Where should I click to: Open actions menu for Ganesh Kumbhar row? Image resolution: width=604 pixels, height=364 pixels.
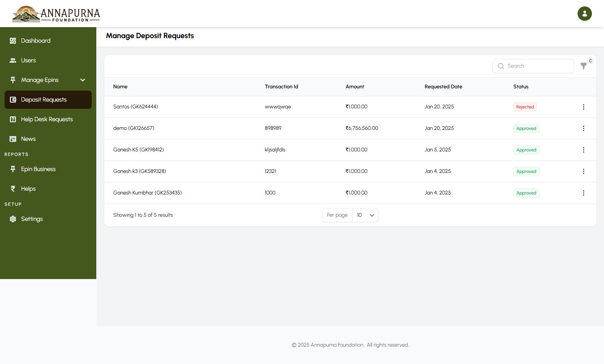583,193
